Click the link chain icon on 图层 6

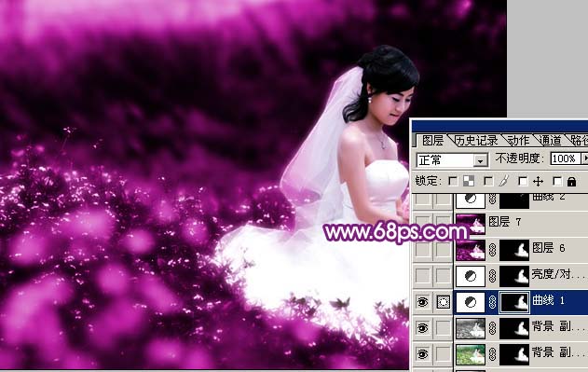492,250
